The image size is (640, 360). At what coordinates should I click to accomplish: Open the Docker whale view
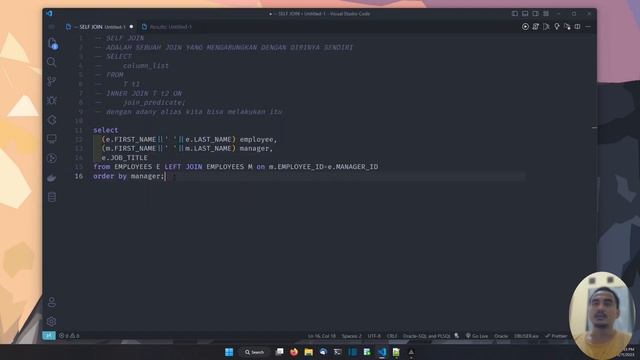[x=51, y=178]
